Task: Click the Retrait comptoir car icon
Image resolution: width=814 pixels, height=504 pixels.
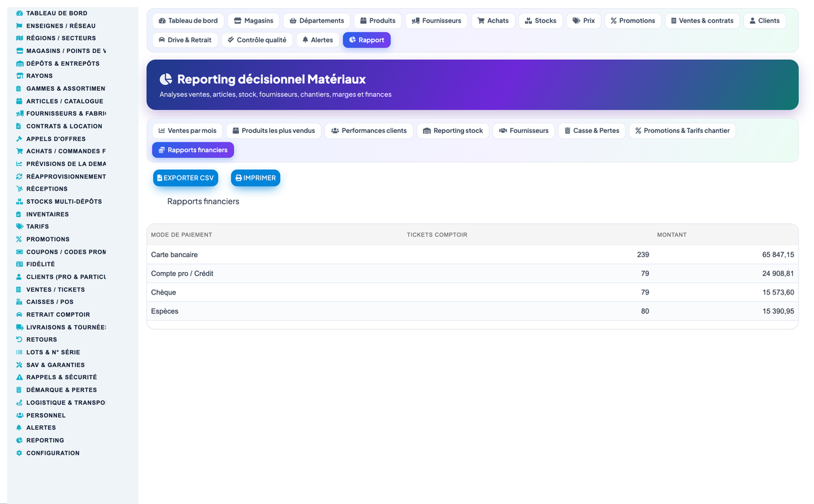Action: click(x=19, y=315)
